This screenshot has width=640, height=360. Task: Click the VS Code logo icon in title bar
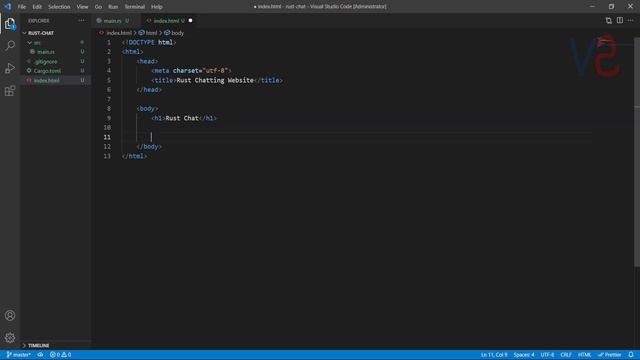coord(8,7)
